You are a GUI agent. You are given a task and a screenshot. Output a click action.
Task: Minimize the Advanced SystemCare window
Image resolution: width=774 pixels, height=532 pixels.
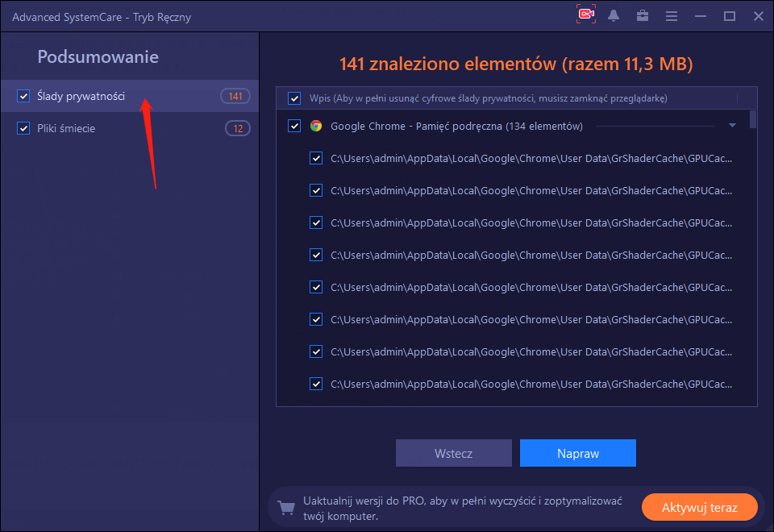click(x=701, y=16)
